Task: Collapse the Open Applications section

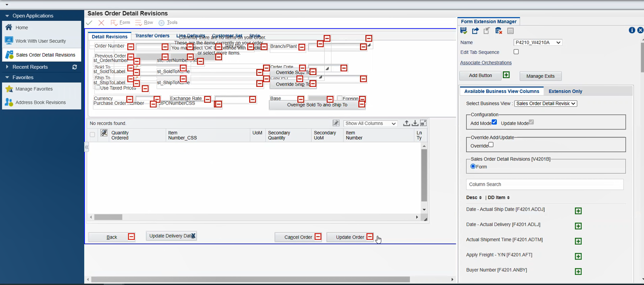Action: pyautogui.click(x=7, y=16)
